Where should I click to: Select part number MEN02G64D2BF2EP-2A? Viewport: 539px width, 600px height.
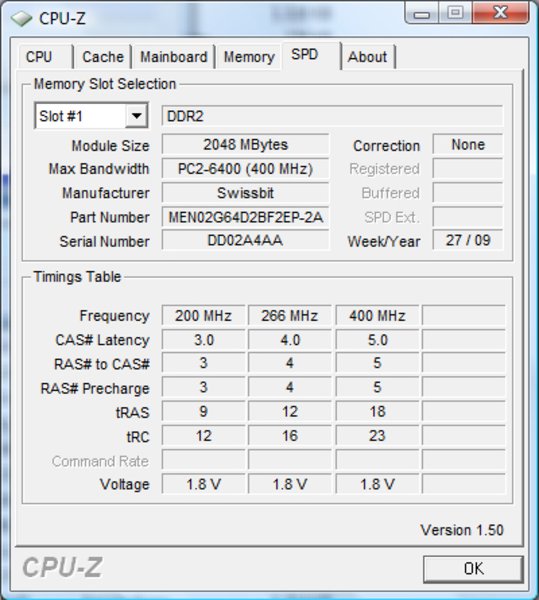click(245, 217)
